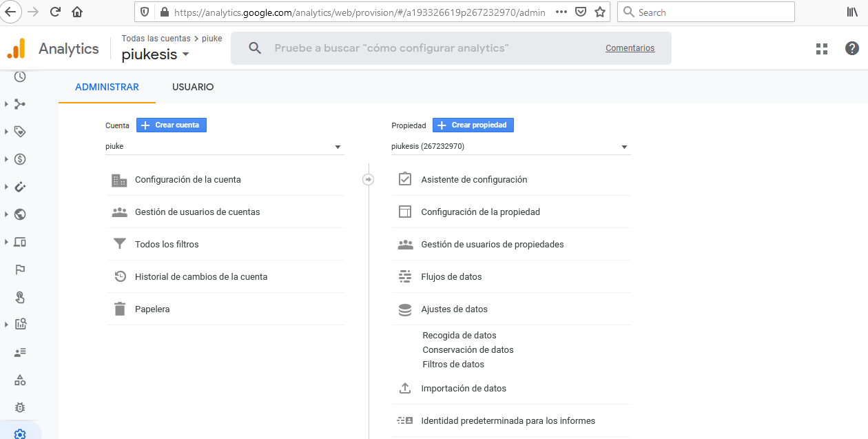This screenshot has height=439, width=868.
Task: Click the Crear cuenta button
Action: click(x=172, y=125)
